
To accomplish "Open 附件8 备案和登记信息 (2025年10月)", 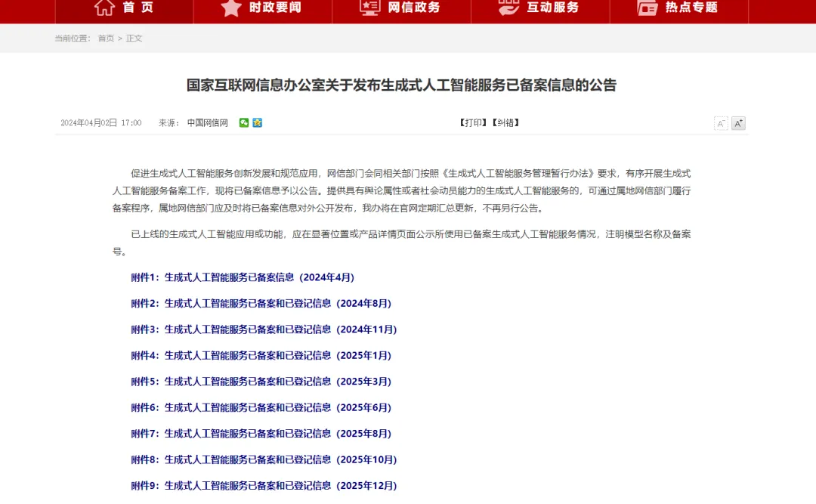I will pyautogui.click(x=264, y=459).
